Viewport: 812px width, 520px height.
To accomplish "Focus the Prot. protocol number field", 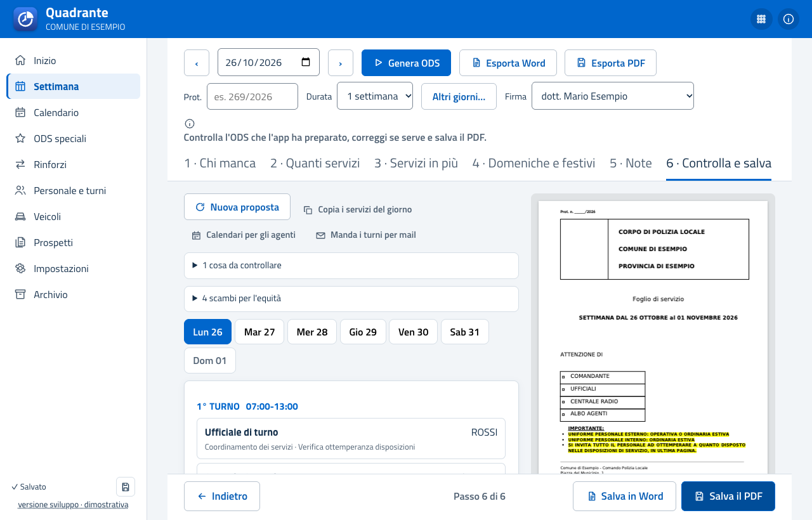I will [x=252, y=96].
